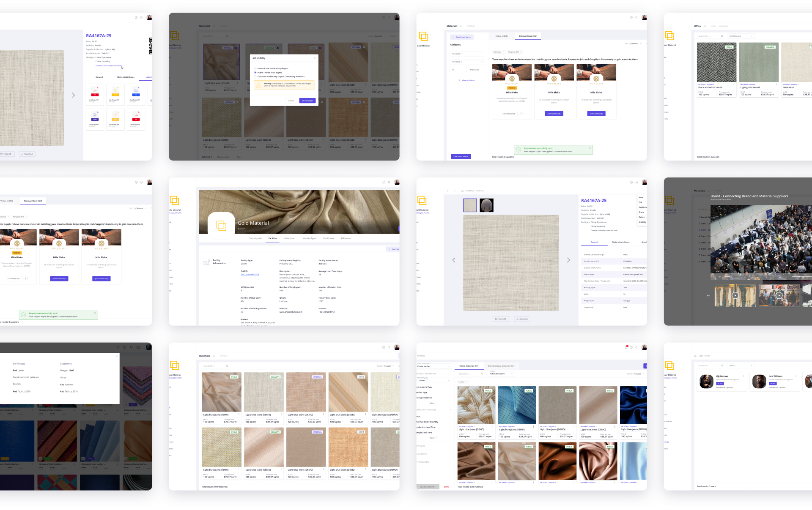Click the previous image arrow on RA4167A-25 viewer
812x510 pixels.
[x=454, y=260]
